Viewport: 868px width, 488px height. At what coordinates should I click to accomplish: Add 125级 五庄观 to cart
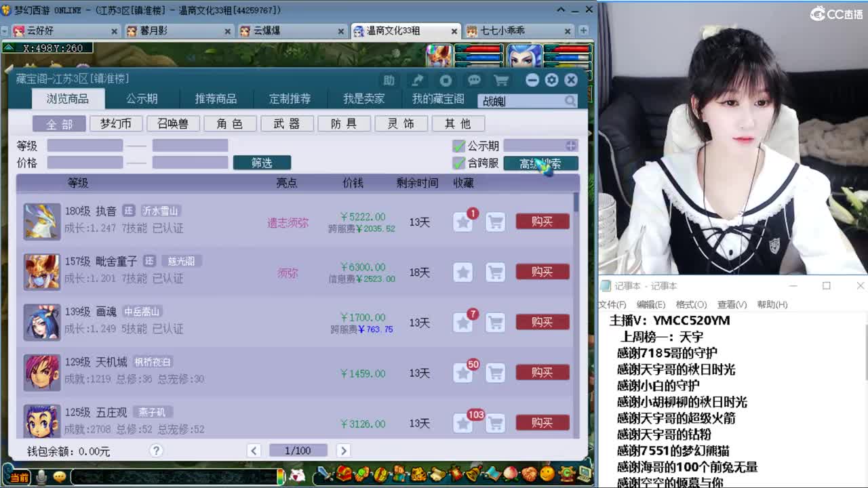[496, 423]
